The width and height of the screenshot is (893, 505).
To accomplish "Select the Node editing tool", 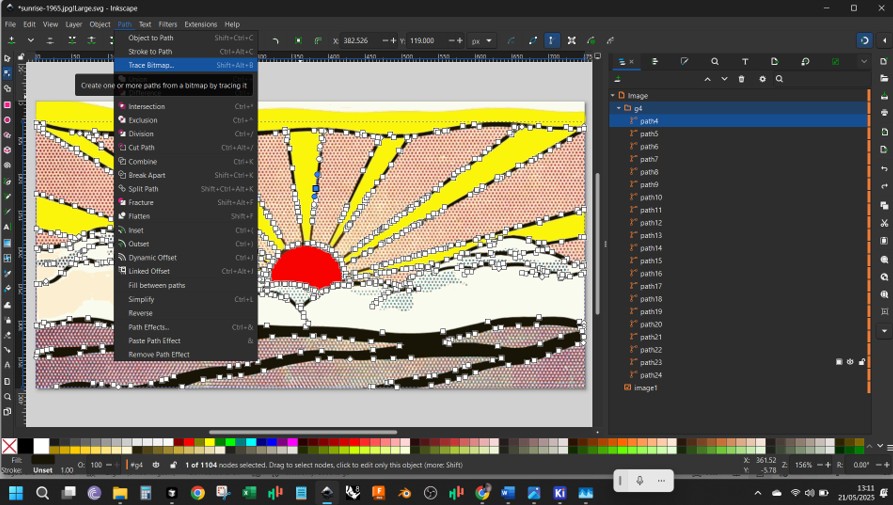I will (7, 73).
